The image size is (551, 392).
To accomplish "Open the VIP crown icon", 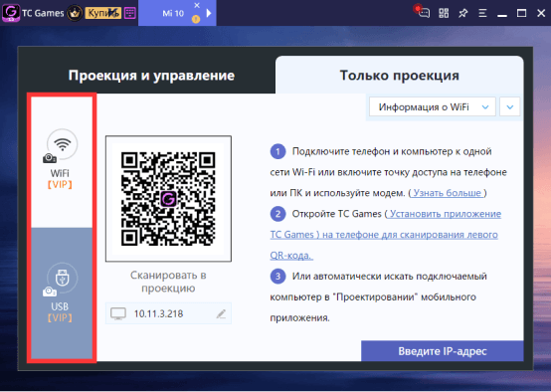I will click(x=75, y=13).
